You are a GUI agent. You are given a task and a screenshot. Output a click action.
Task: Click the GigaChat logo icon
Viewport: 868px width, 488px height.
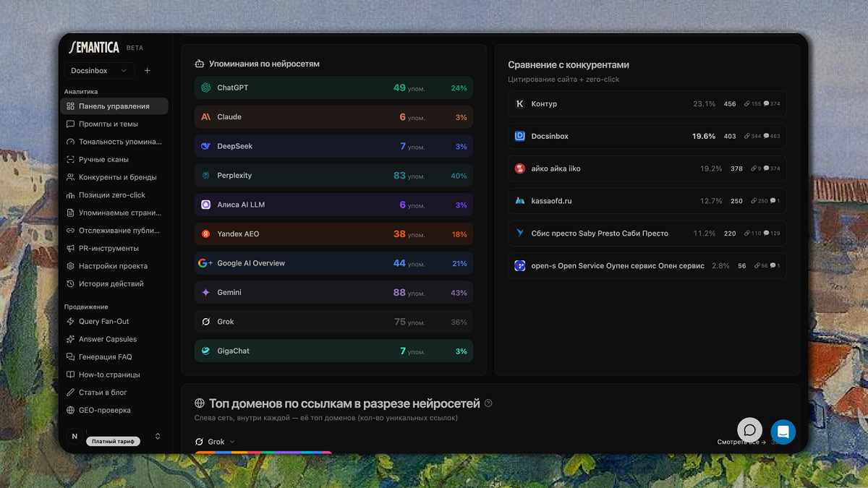click(206, 351)
